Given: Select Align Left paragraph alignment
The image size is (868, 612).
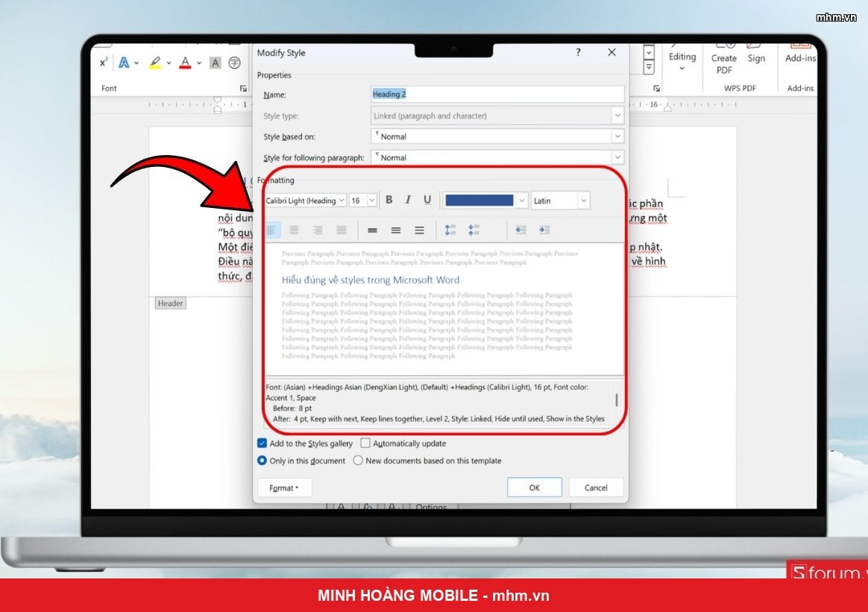Looking at the screenshot, I should [x=271, y=230].
